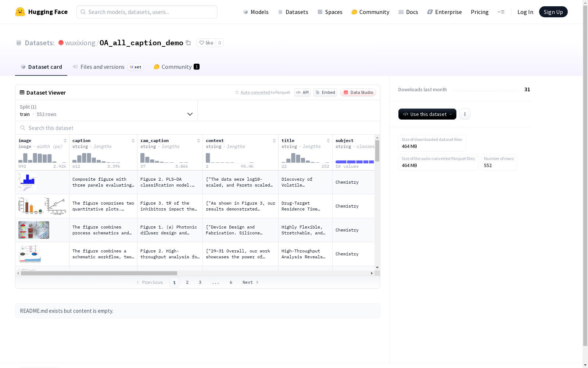588x368 pixels.
Task: Click the context lengths histogram
Action: coord(230,158)
